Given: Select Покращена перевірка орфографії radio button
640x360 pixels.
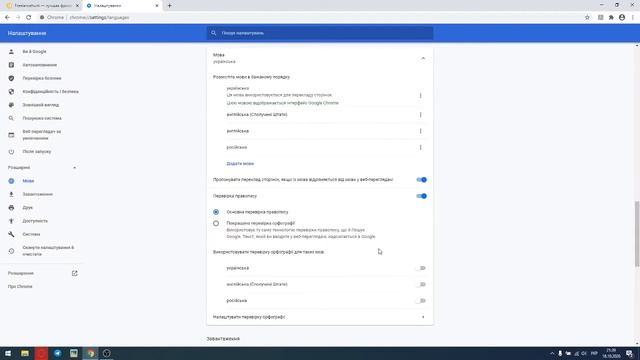Looking at the screenshot, I should click(216, 223).
